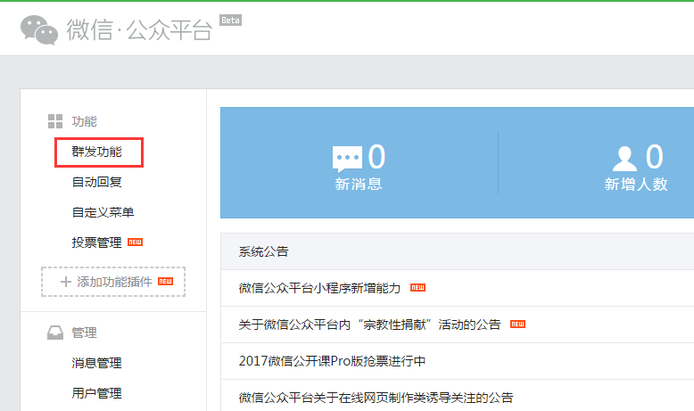Open 消息管理 in the sidebar
The image size is (694, 411).
[x=97, y=363]
